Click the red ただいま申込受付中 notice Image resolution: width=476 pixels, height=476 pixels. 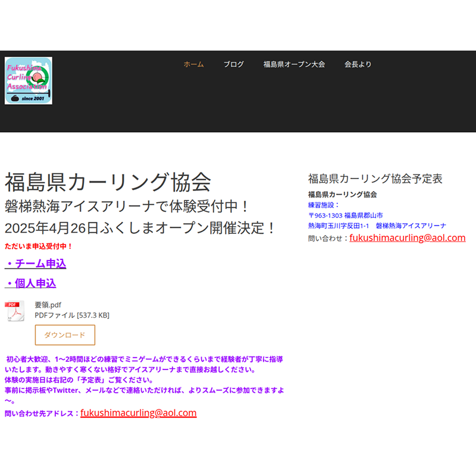(39, 246)
